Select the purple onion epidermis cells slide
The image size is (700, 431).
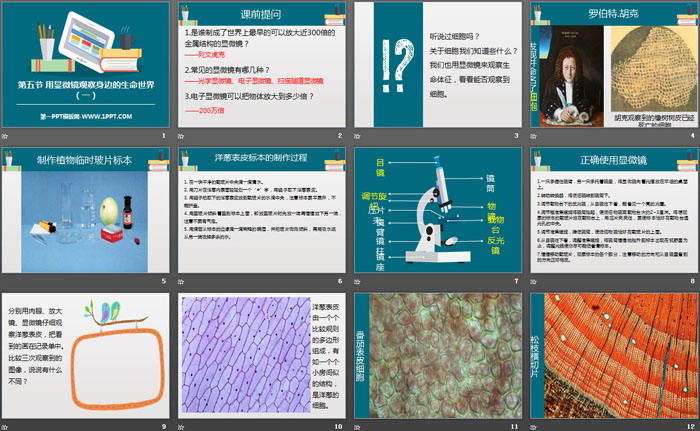pyautogui.click(x=262, y=356)
